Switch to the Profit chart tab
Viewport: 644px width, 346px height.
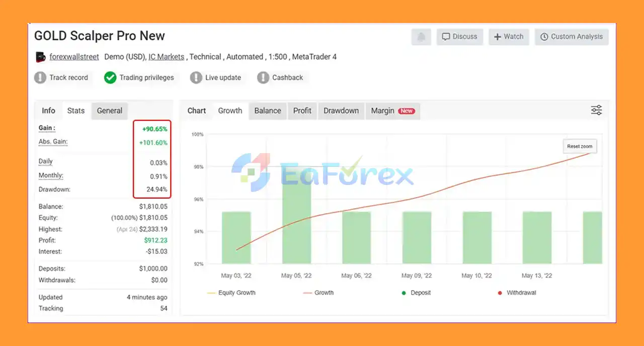302,111
